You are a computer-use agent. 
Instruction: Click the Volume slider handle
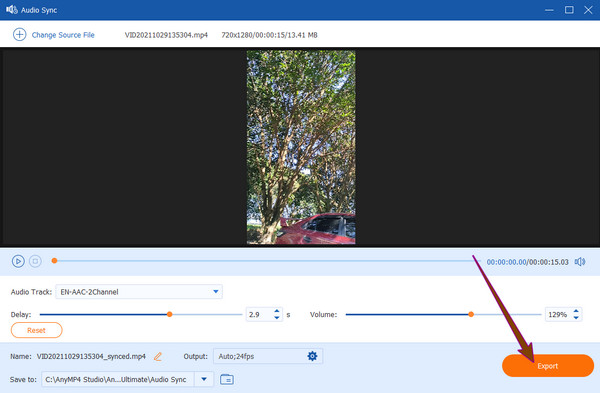(471, 314)
